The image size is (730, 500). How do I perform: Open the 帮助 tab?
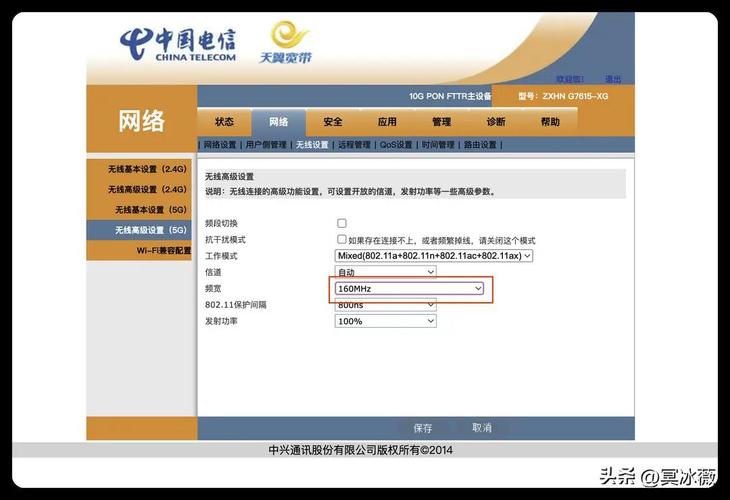550,122
